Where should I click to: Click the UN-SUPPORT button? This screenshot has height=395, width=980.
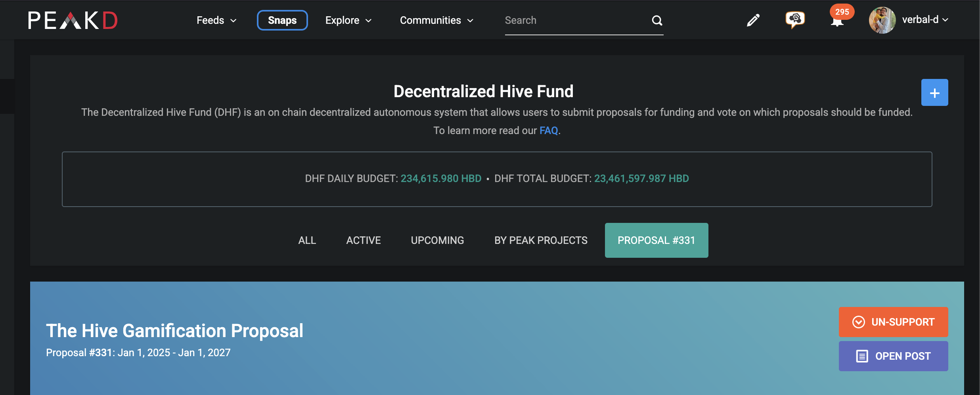point(893,322)
